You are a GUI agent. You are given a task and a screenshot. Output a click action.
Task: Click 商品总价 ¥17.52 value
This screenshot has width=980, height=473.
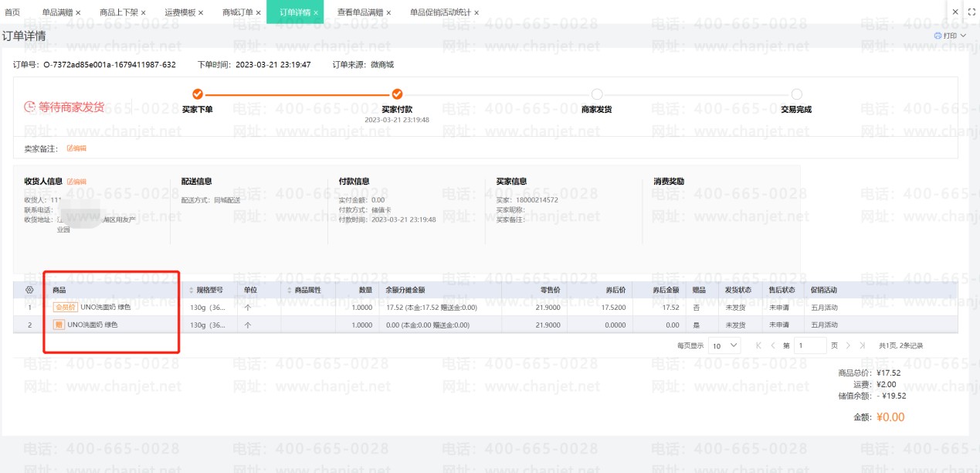(x=888, y=373)
